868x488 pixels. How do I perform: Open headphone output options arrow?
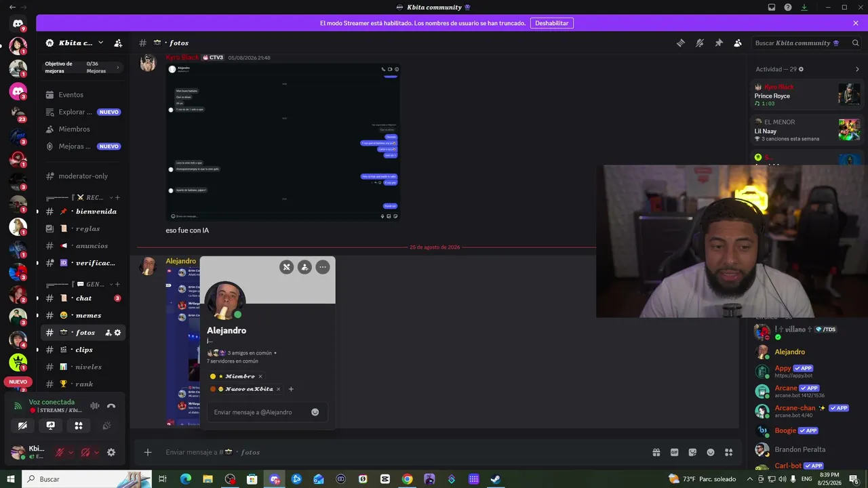click(x=96, y=452)
